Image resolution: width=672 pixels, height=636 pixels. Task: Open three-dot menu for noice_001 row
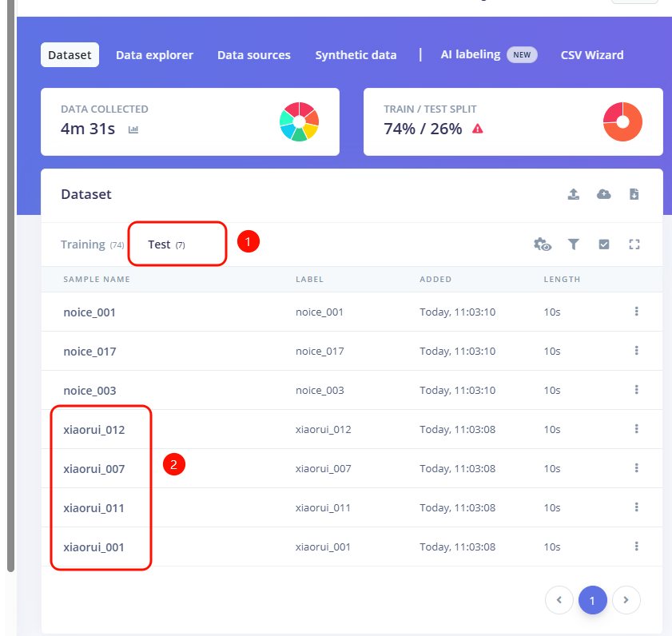[x=636, y=312]
